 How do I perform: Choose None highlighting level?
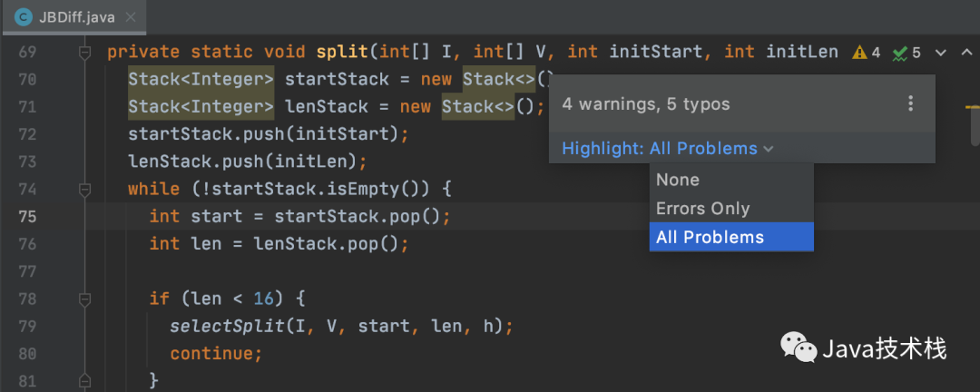coord(731,180)
